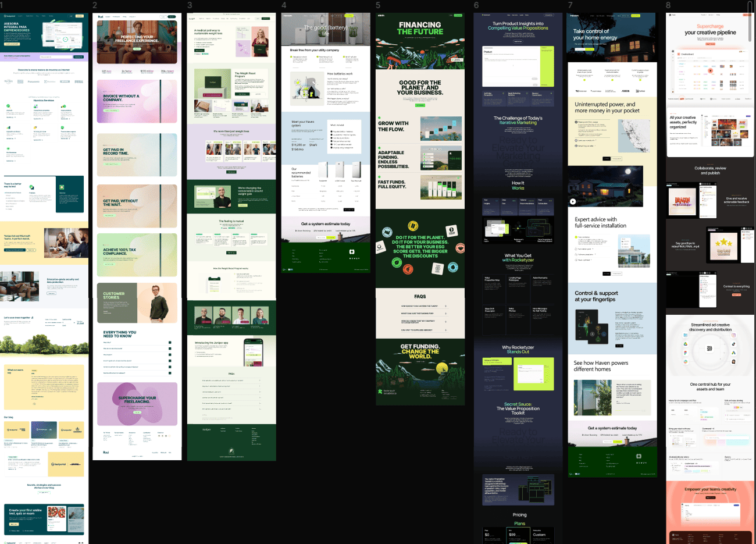Click the Haven logo in the navbar

tap(575, 16)
